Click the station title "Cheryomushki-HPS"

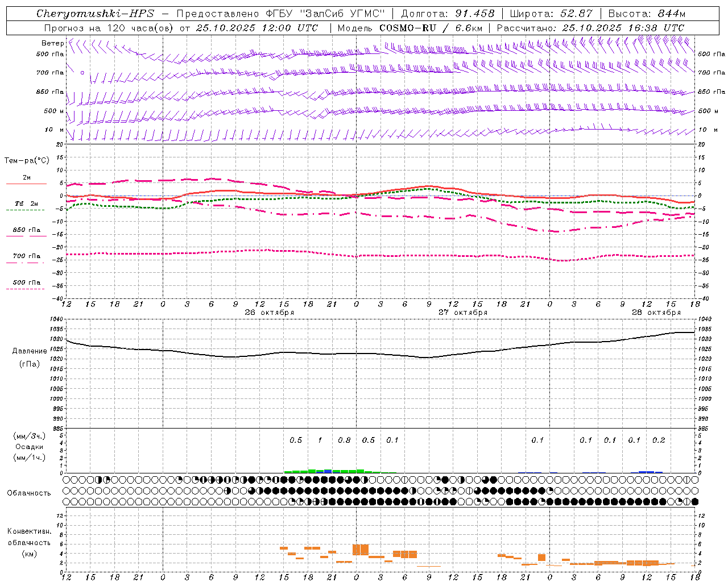tap(95, 14)
